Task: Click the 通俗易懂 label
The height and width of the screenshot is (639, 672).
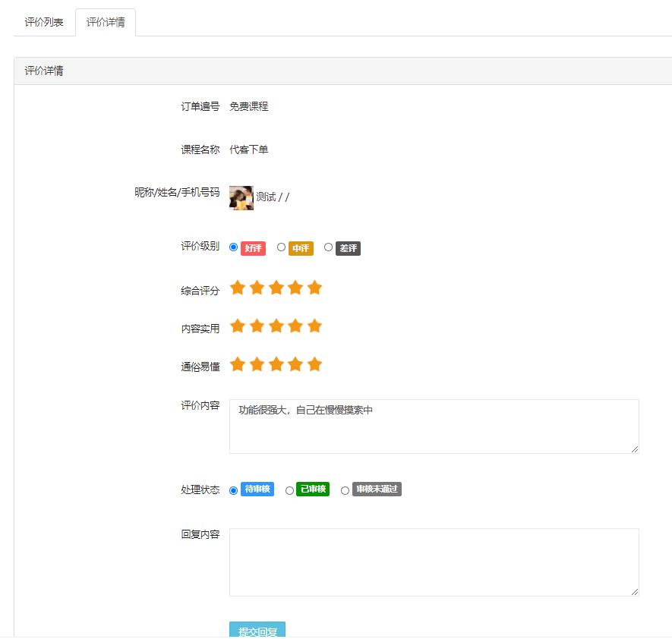Action: (x=200, y=367)
